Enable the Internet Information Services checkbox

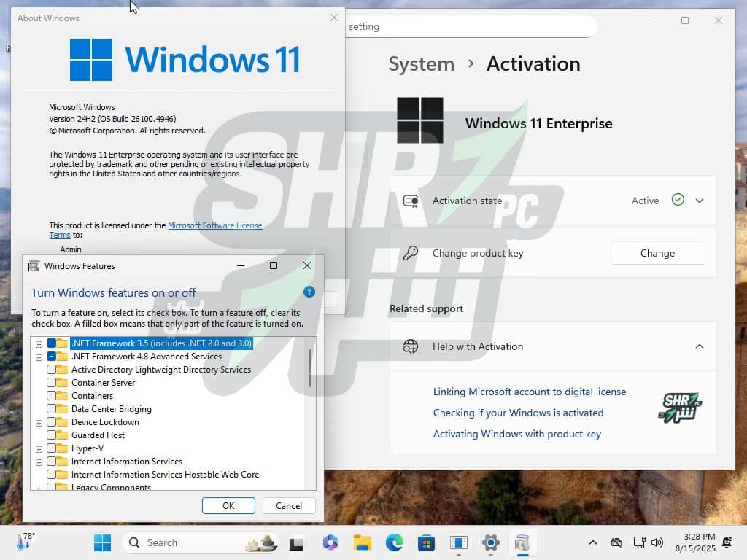click(x=52, y=461)
